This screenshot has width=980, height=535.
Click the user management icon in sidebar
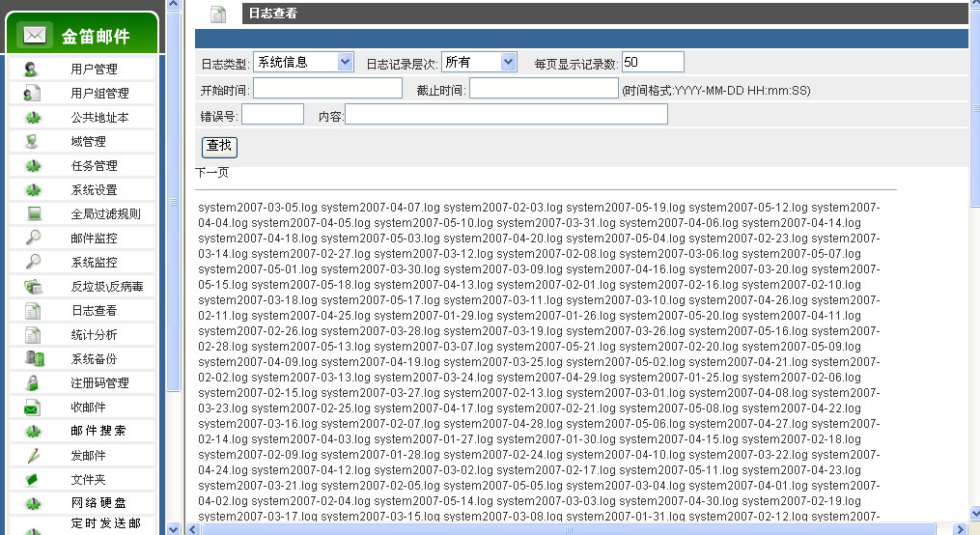32,70
